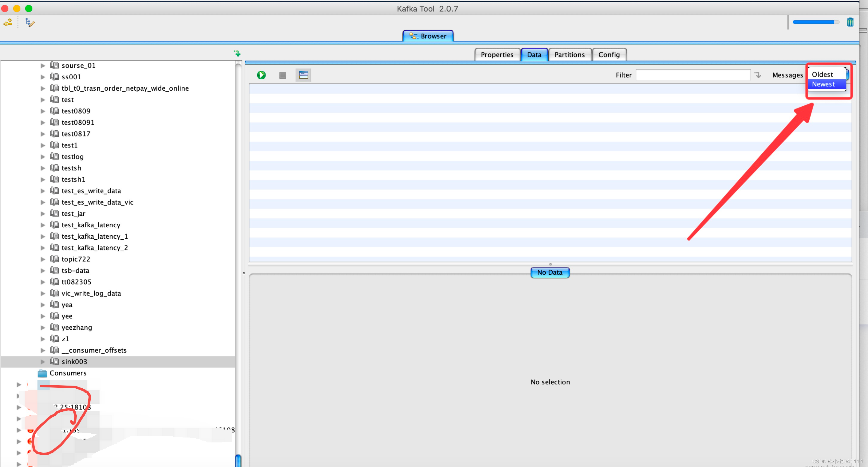Switch to the Partitions tab
Image resolution: width=868 pixels, height=467 pixels.
click(570, 55)
